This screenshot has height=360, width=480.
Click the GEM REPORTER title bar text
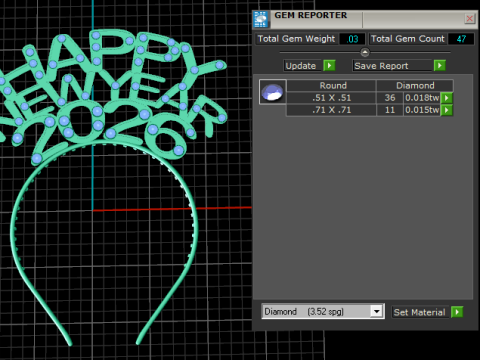[310, 15]
